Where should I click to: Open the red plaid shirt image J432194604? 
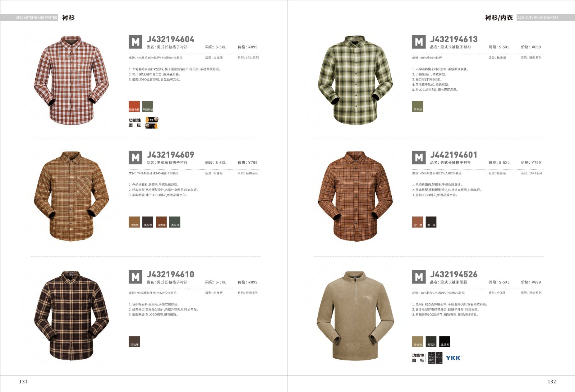[72, 80]
